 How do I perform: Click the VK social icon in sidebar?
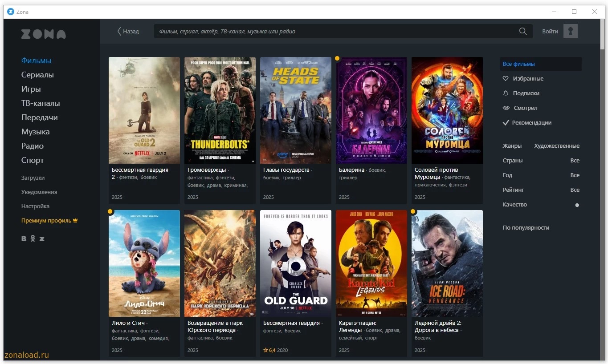coord(24,239)
